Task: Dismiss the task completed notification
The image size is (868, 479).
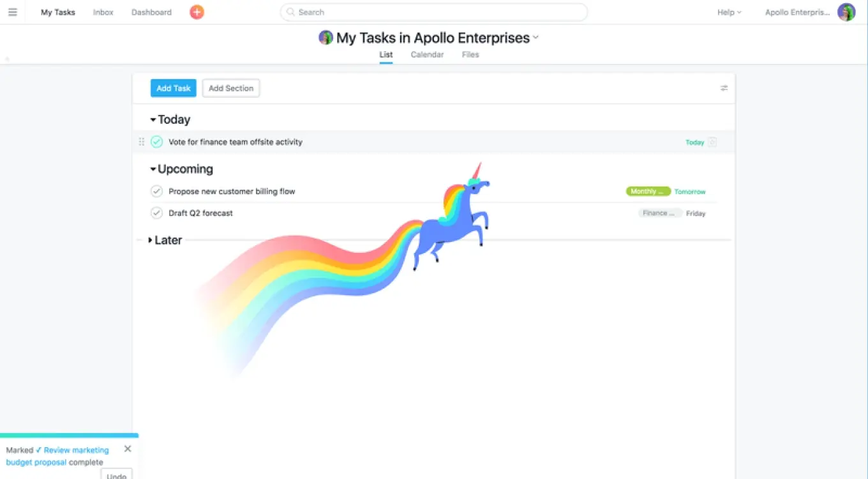Action: tap(128, 449)
